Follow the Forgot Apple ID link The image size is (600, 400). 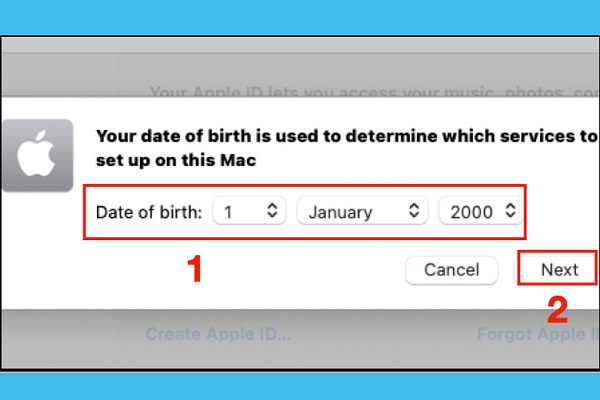[537, 334]
